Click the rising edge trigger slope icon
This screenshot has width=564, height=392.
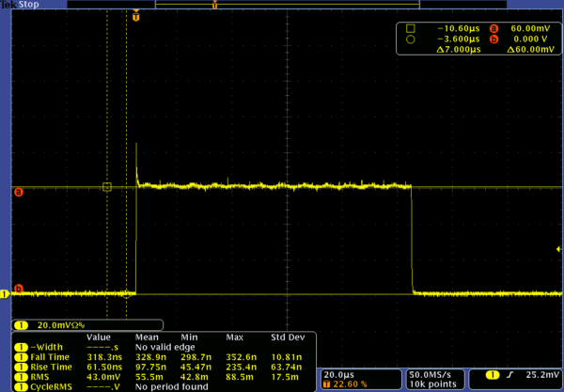509,375
